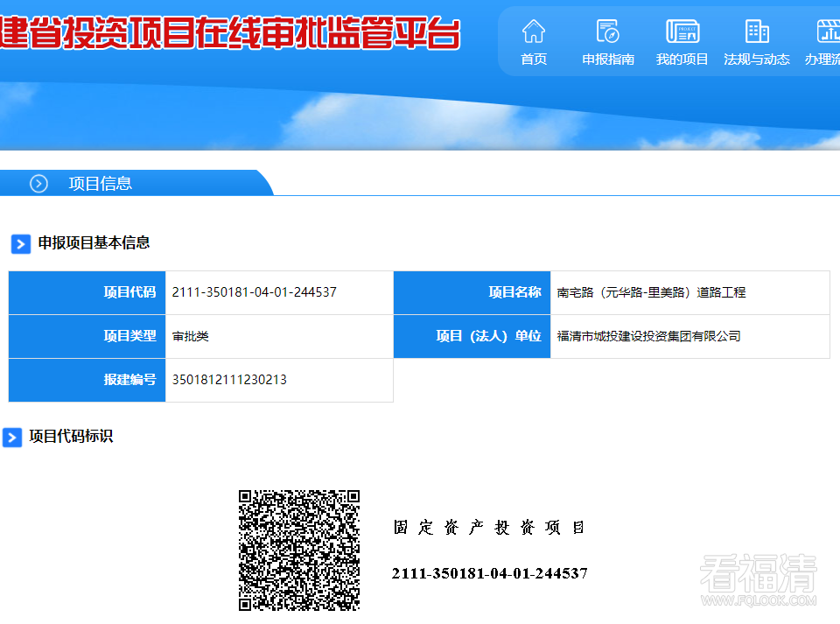The height and width of the screenshot is (624, 840).
Task: Click the 申报指南 compass document icon
Action: click(x=607, y=32)
